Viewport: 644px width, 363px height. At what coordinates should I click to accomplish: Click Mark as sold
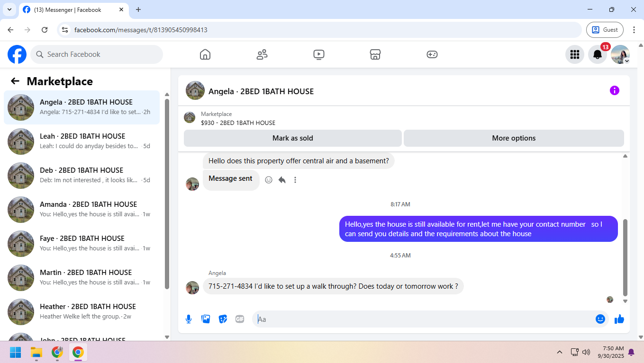pos(293,138)
